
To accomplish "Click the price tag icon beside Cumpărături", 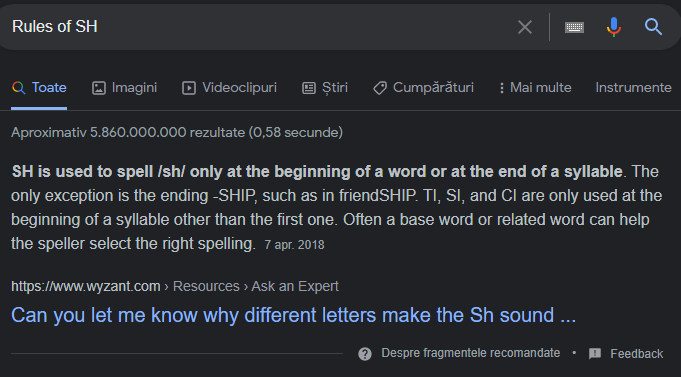I will point(380,88).
